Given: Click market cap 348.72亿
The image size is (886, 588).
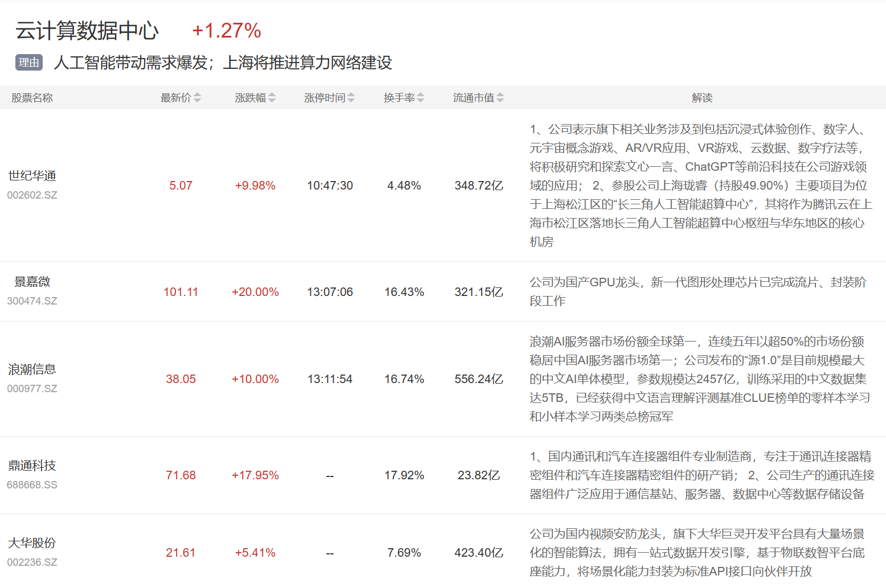Looking at the screenshot, I should [x=479, y=186].
